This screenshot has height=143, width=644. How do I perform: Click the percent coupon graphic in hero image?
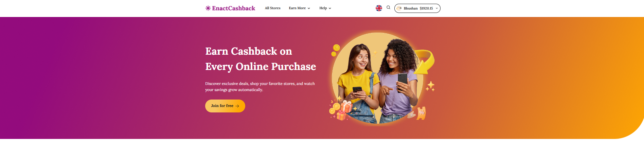tap(422, 113)
